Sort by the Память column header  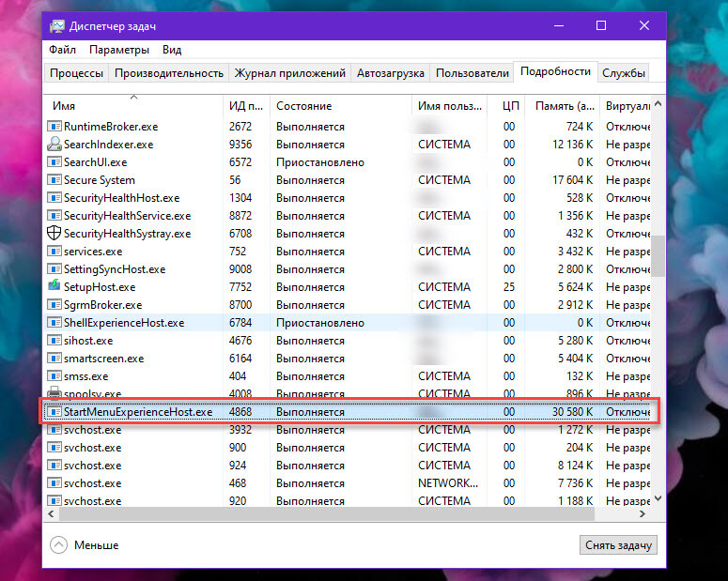[563, 106]
